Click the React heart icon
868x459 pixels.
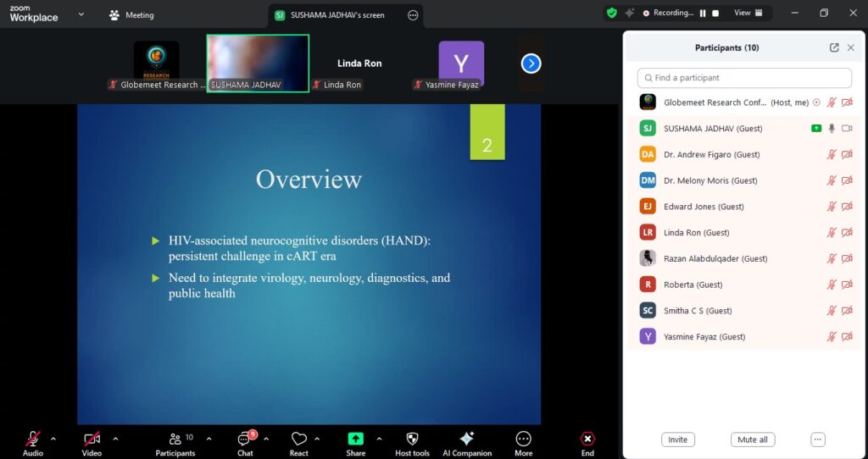298,439
